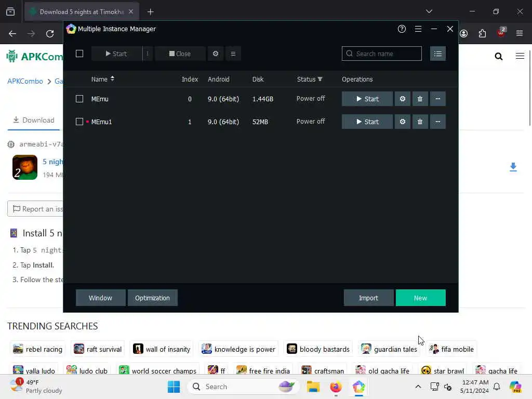Open browser tab list dropdown

tap(429, 11)
